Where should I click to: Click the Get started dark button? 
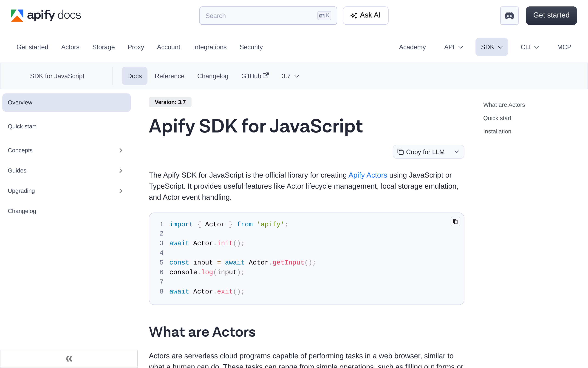551,16
